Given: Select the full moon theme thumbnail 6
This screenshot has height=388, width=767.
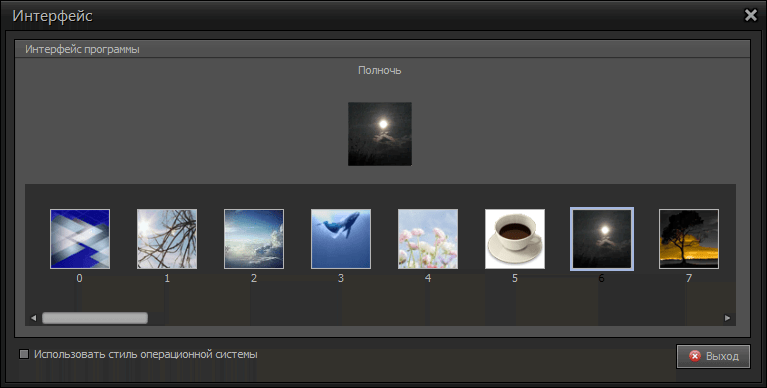Looking at the screenshot, I should (x=602, y=239).
